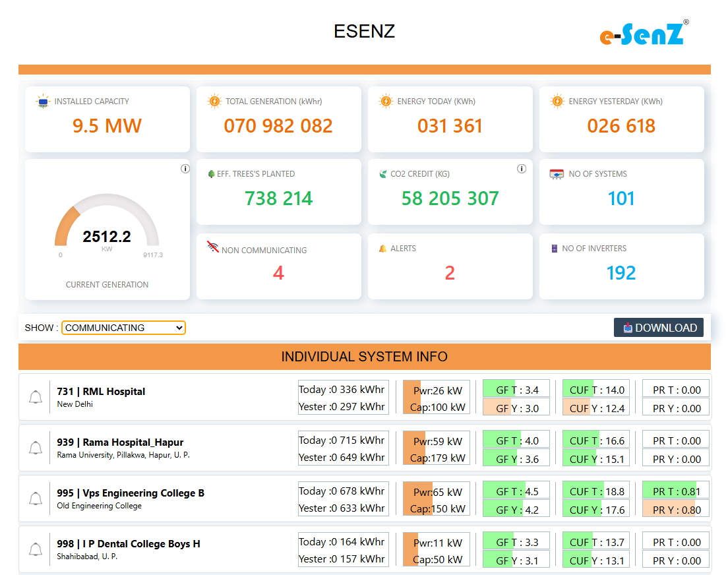The width and height of the screenshot is (728, 575).
Task: Click the New Delhi location under RML Hospital
Action: [75, 404]
